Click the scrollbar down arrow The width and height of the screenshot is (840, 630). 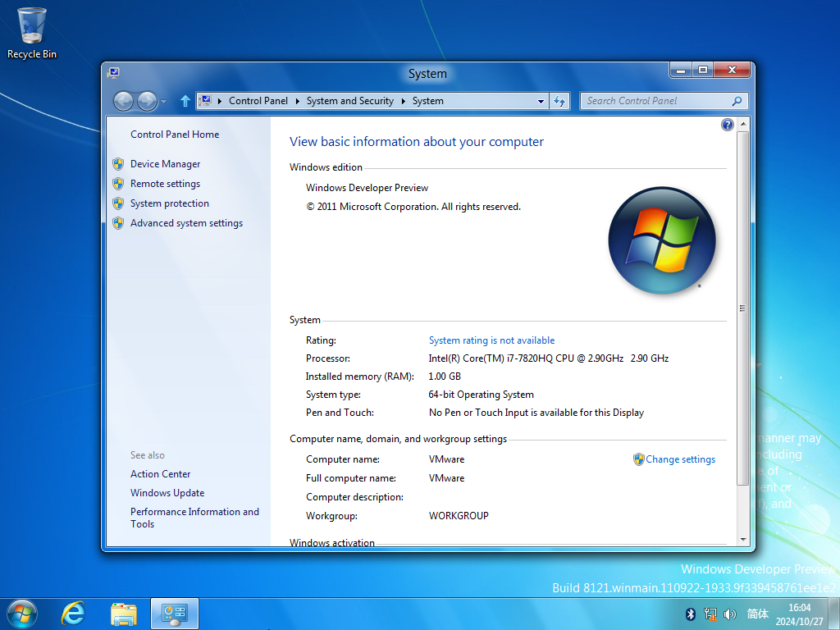(x=743, y=540)
